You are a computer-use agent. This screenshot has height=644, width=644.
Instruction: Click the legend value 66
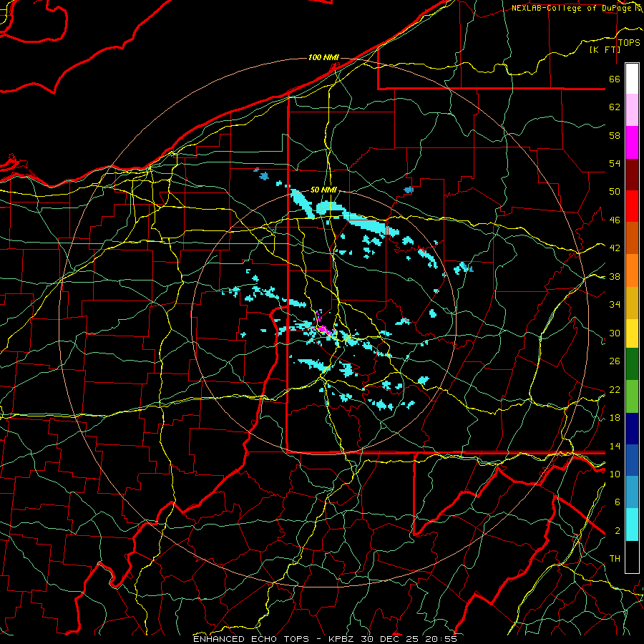(x=615, y=79)
